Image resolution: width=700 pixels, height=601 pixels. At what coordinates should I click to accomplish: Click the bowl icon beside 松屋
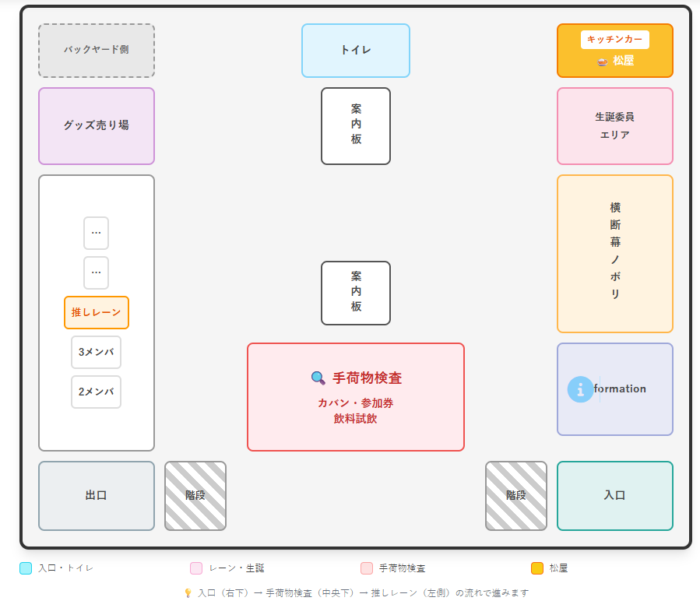[602, 61]
